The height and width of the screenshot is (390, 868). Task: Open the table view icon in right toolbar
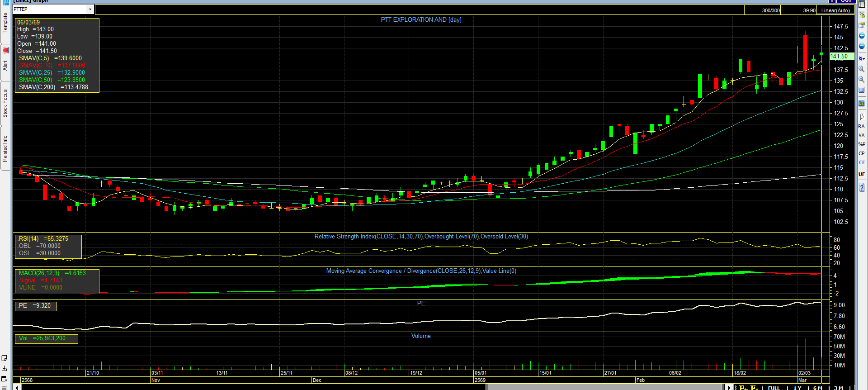coord(862,4)
